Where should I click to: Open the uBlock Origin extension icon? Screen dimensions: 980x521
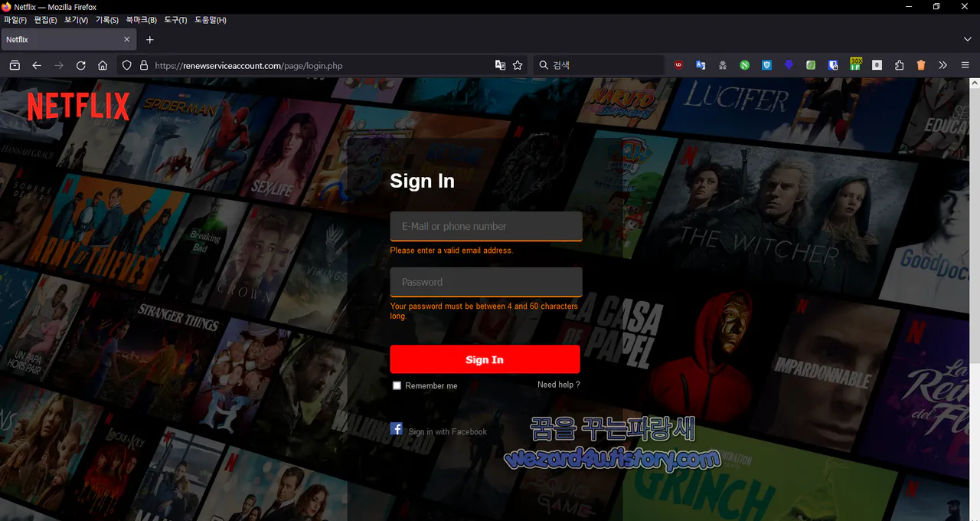(x=678, y=66)
